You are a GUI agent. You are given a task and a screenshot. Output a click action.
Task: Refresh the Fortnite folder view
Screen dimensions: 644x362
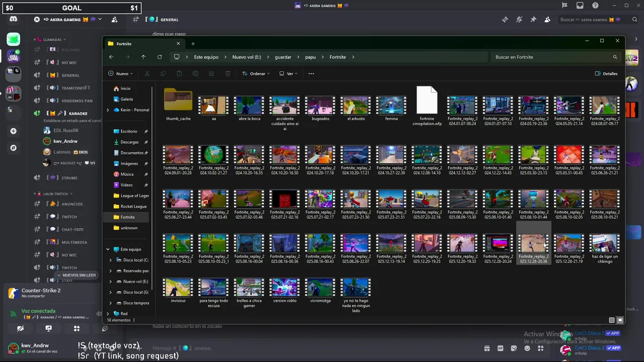point(159,57)
